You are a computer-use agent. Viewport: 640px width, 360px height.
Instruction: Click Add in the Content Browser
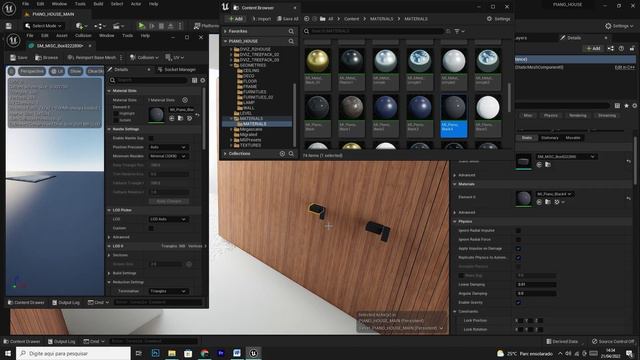coord(235,19)
